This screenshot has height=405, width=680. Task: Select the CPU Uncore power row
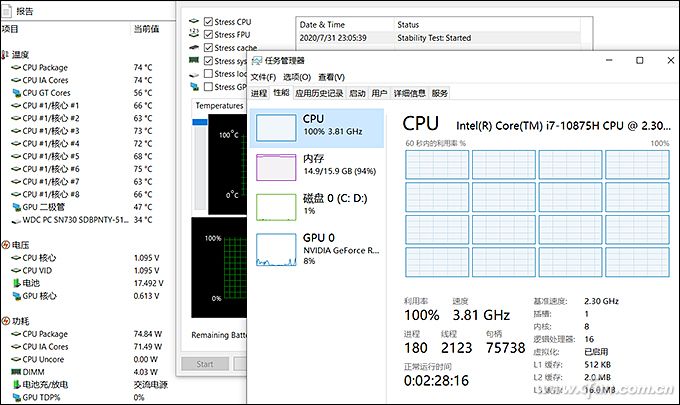coord(86,359)
